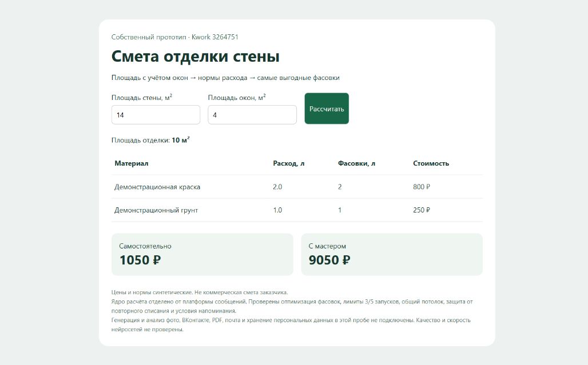Click the note Цены и нормы синтетические

click(x=200, y=292)
